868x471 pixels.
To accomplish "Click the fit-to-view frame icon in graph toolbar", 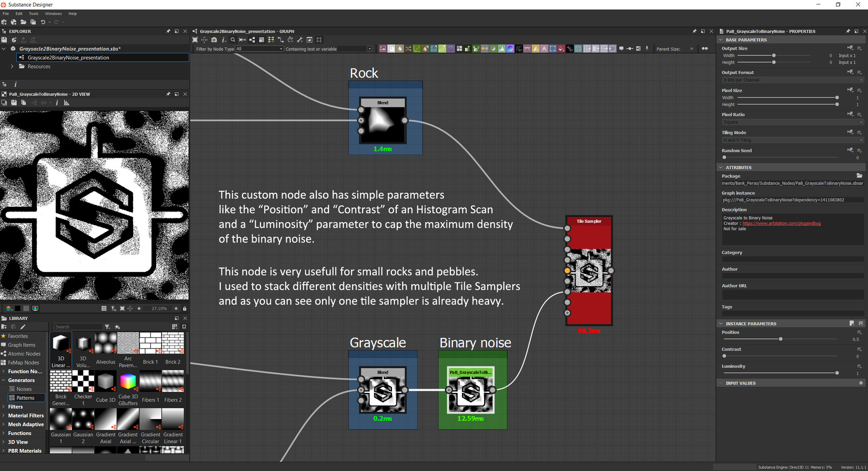I will pos(195,40).
